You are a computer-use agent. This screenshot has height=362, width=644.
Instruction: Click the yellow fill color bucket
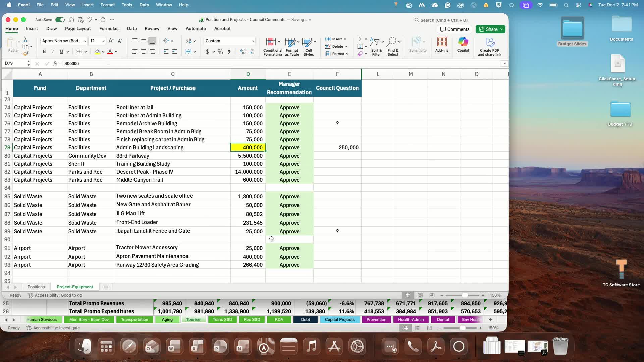(x=97, y=52)
